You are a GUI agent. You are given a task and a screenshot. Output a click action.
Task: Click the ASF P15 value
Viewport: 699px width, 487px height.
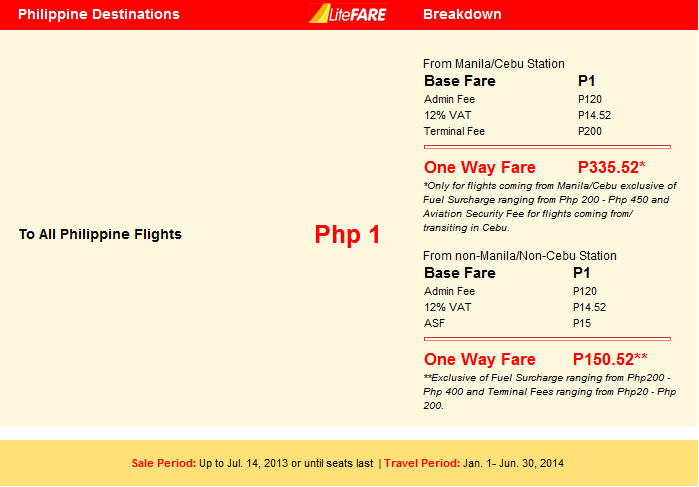pyautogui.click(x=582, y=323)
